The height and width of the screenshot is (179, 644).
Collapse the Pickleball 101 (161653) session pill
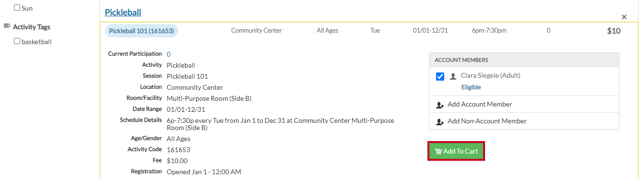(141, 31)
